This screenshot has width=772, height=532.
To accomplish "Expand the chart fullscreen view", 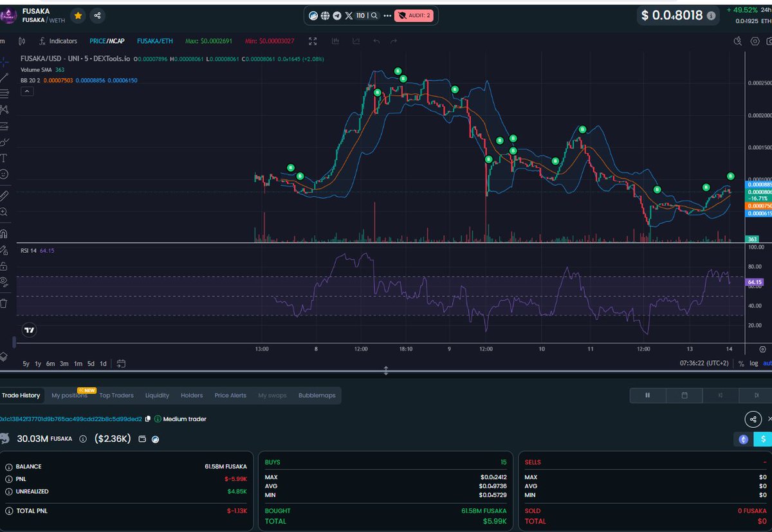I will [x=313, y=41].
